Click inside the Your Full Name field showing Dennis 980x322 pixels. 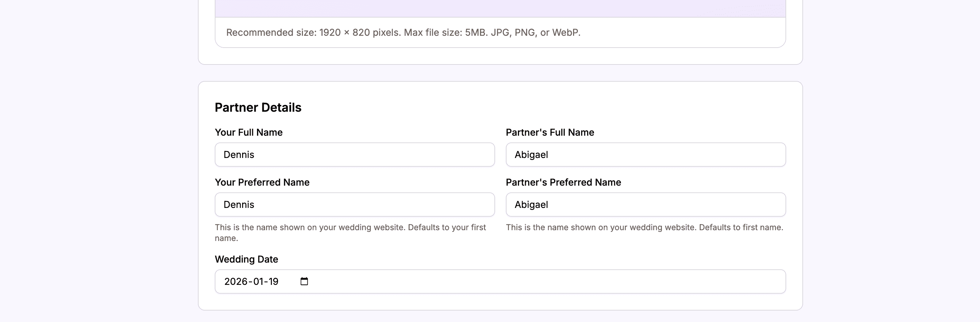[x=354, y=154]
